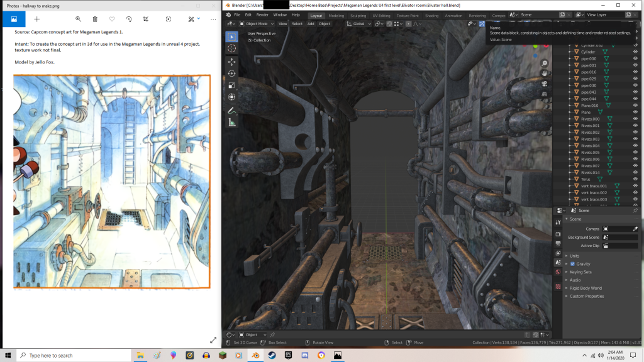
Task: Open the viewport Add menu
Action: 311,24
